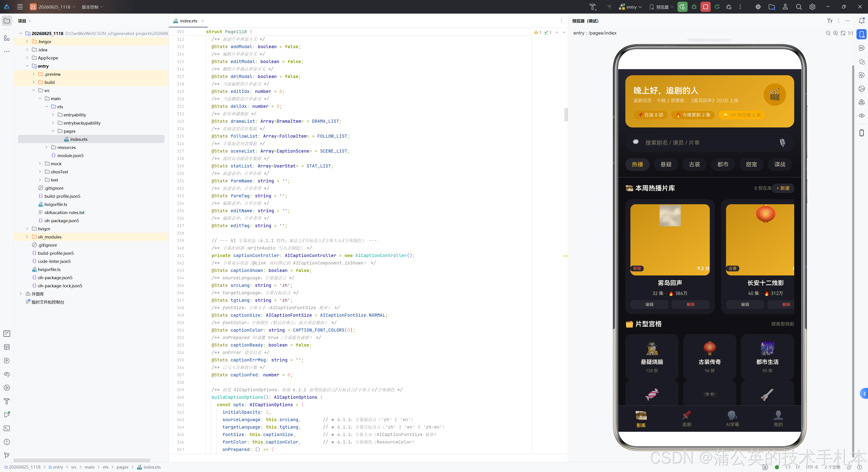Screen dimensions: 868x472
Task: Click the attach debugger bug icon
Action: [x=729, y=7]
